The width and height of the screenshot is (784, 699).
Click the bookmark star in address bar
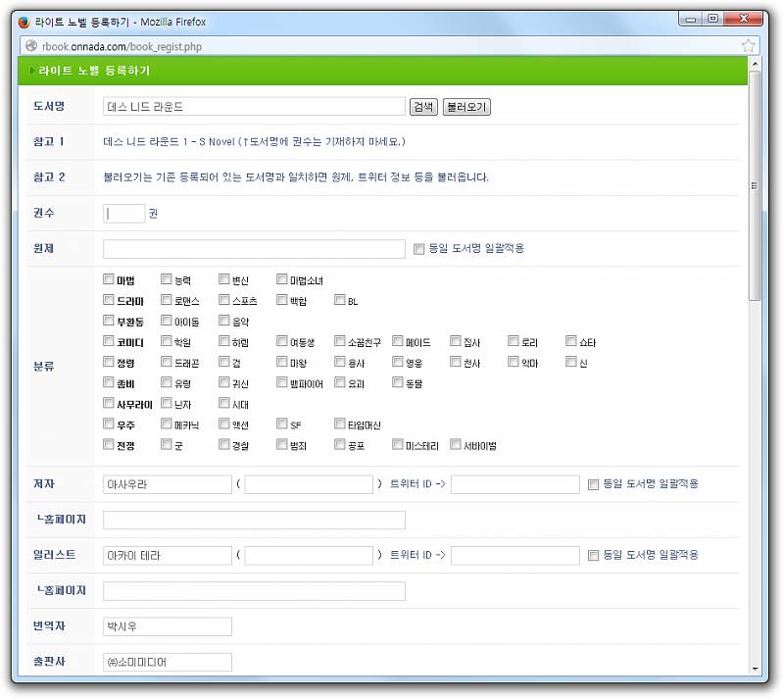point(749,46)
